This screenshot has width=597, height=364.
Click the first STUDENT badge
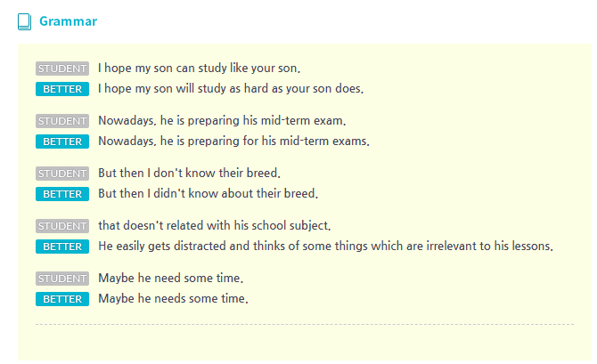(62, 69)
